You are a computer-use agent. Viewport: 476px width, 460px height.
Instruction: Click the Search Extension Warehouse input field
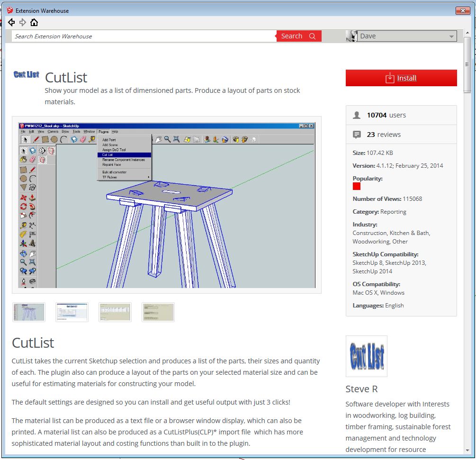(144, 36)
